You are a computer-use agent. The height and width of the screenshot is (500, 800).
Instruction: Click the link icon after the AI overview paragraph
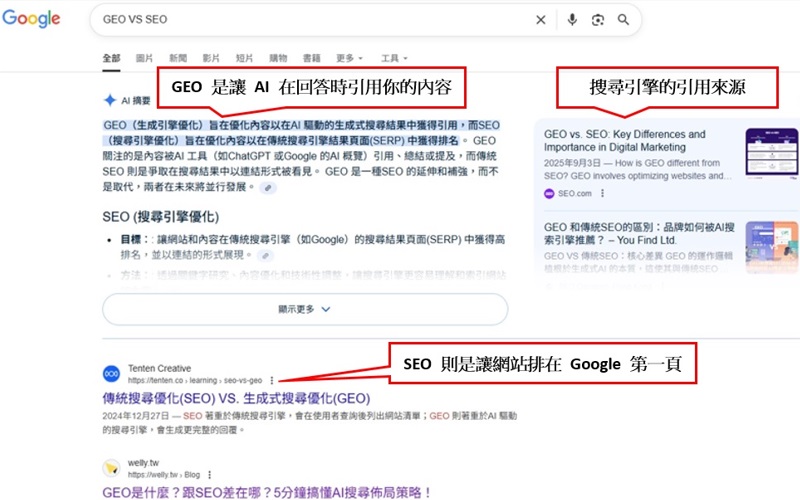click(269, 187)
